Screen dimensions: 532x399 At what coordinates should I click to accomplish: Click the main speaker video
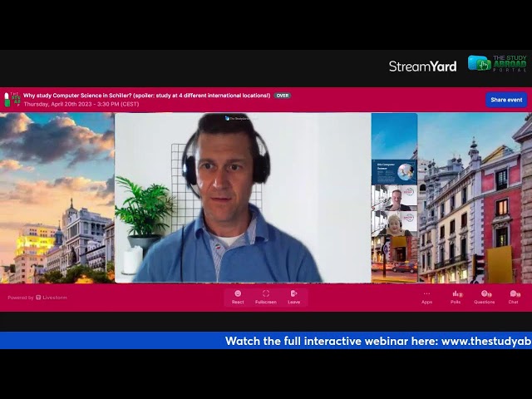click(243, 198)
